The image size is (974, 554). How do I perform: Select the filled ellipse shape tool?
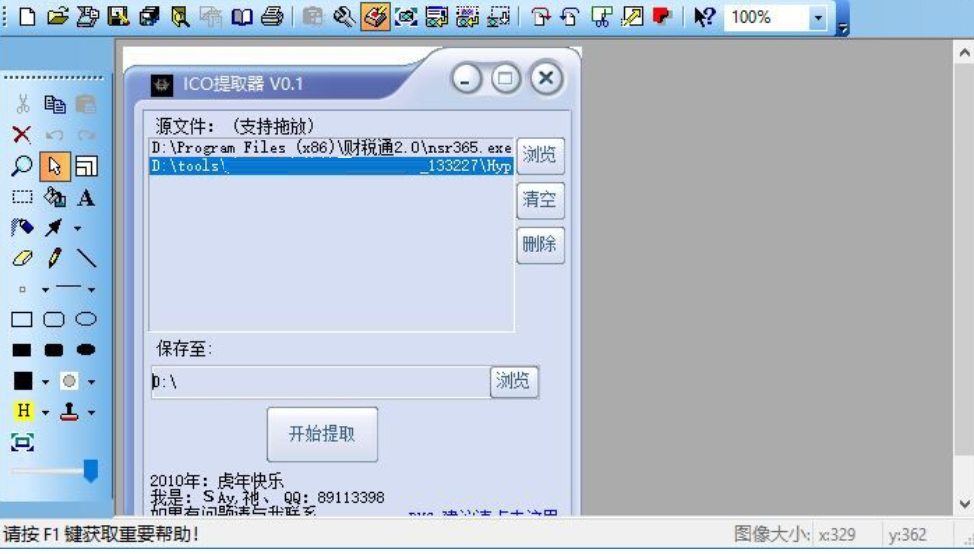(x=86, y=350)
